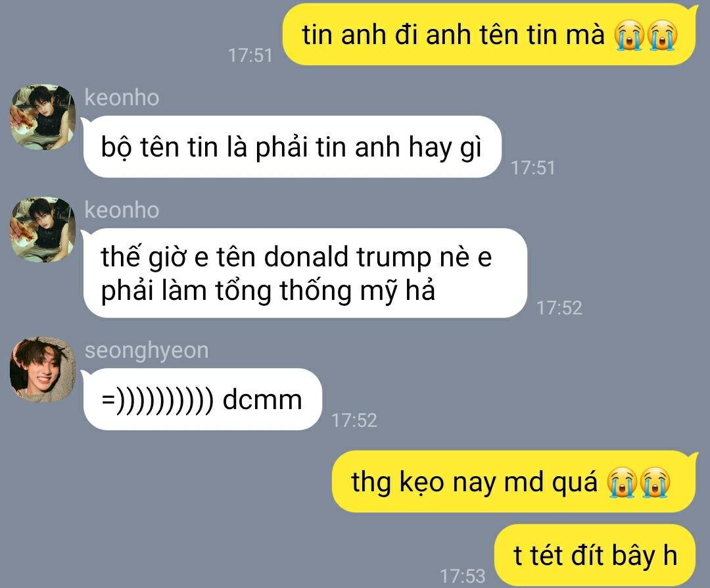The width and height of the screenshot is (710, 588).
Task: Open the seonghyeon sender name
Action: [x=146, y=350]
